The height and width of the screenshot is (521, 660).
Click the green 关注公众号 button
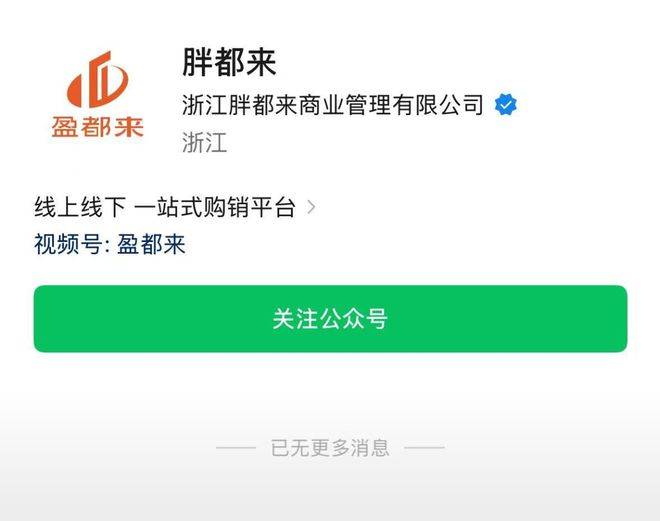click(330, 319)
